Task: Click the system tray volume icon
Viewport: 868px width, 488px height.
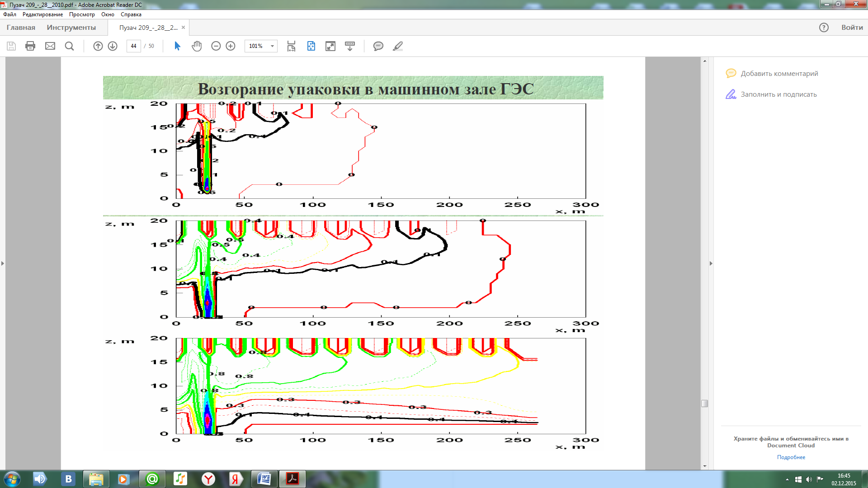Action: (x=809, y=479)
